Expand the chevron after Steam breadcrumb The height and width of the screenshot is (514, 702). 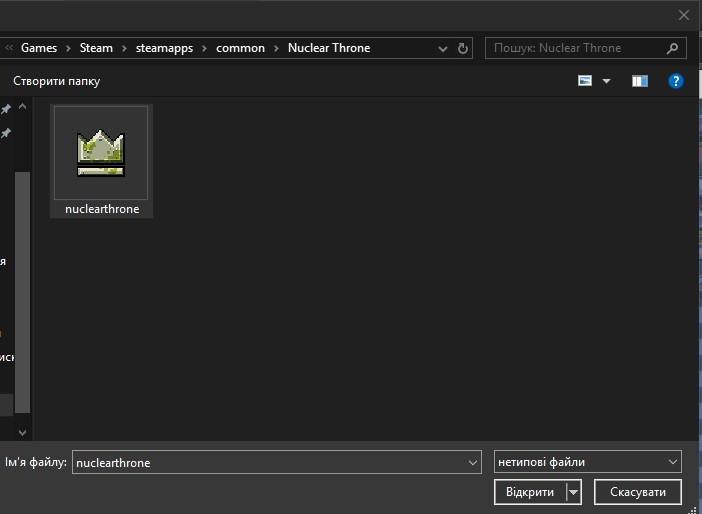click(124, 48)
